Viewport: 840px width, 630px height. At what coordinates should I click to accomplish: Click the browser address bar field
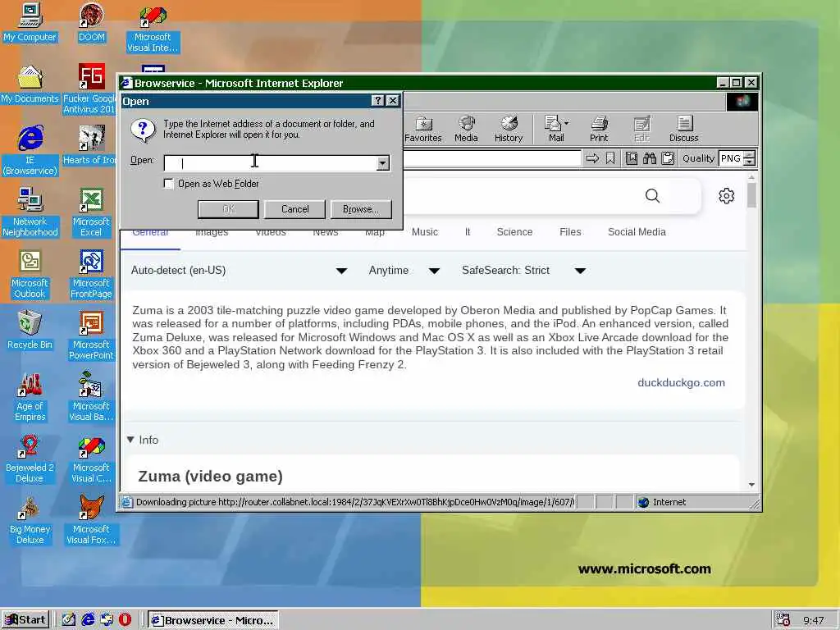click(491, 158)
